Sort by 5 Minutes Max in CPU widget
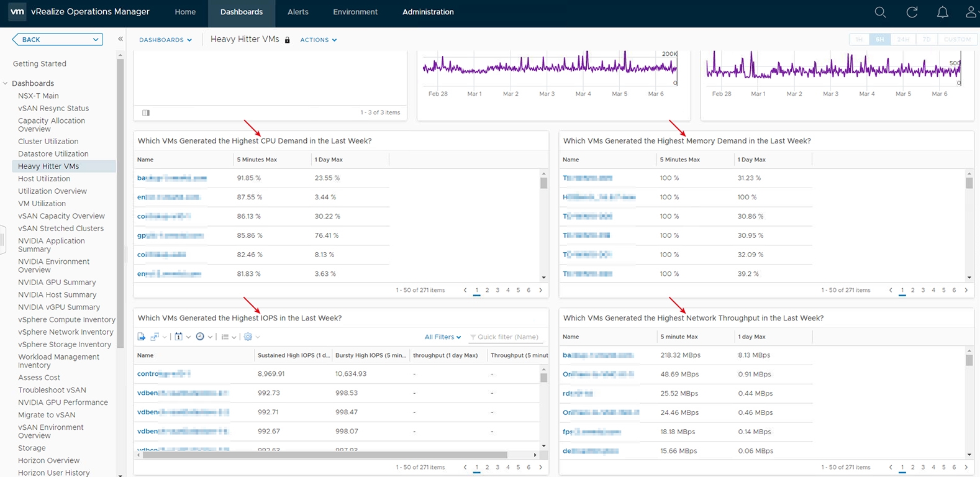 click(x=257, y=160)
